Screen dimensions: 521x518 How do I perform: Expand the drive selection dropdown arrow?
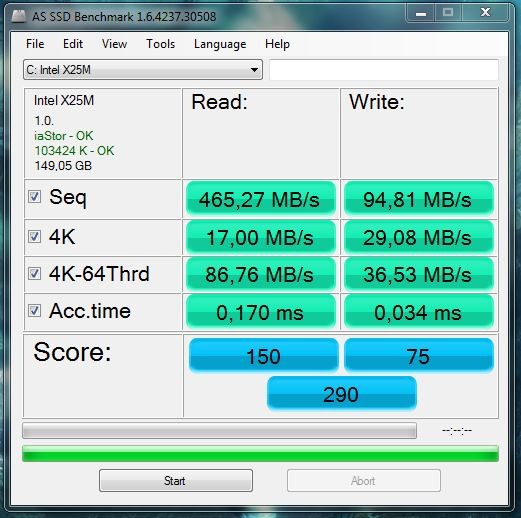coord(254,70)
